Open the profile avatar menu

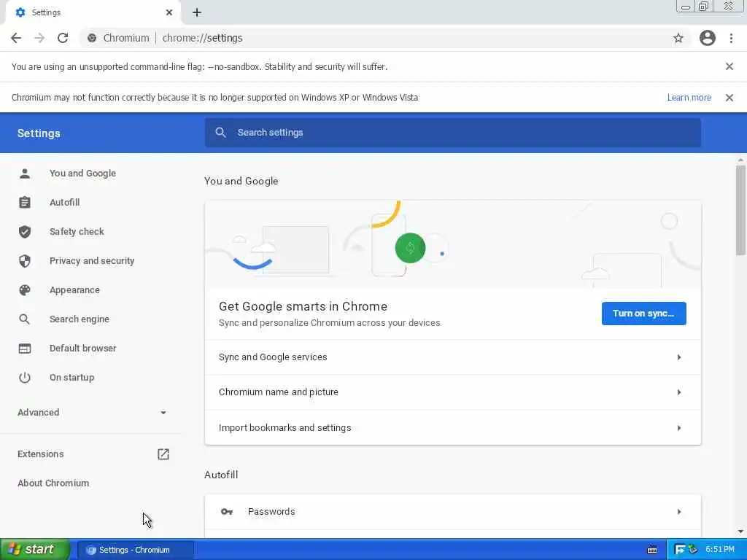pos(707,38)
